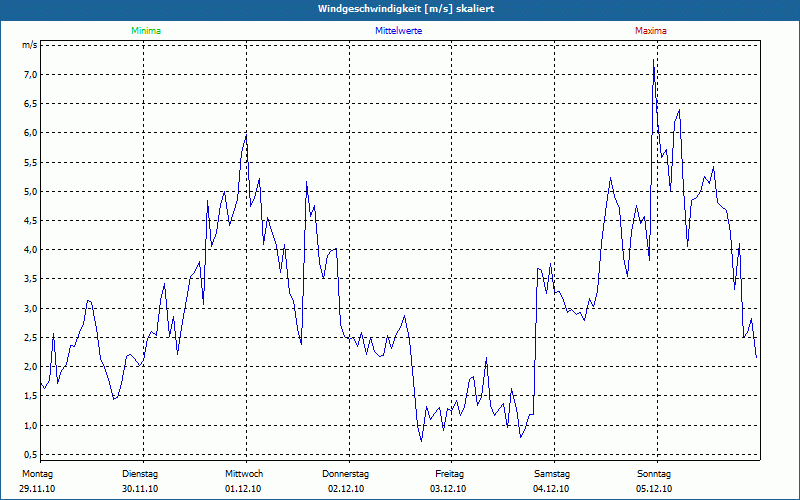
Task: Click the blue Mittelwerte legend label
Action: pyautogui.click(x=398, y=31)
